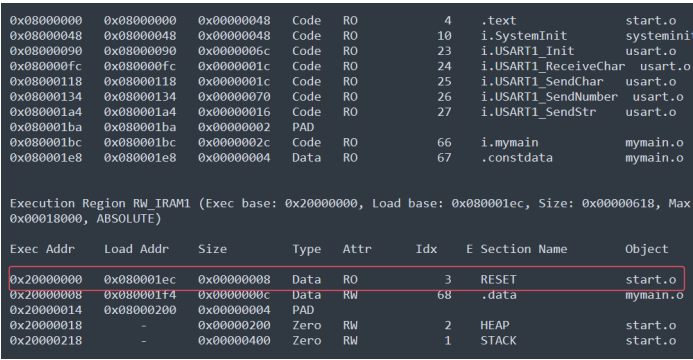
Task: Click the i.SystemInit section name
Action: pyautogui.click(x=524, y=36)
